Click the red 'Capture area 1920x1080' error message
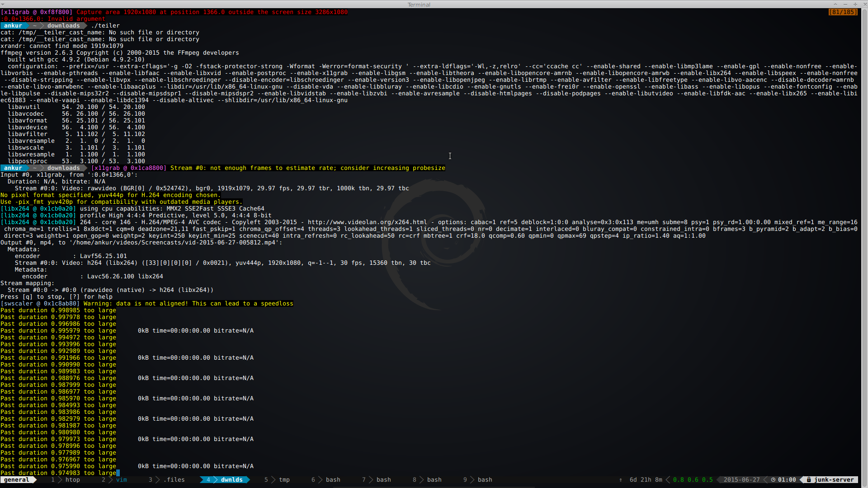 [212, 12]
